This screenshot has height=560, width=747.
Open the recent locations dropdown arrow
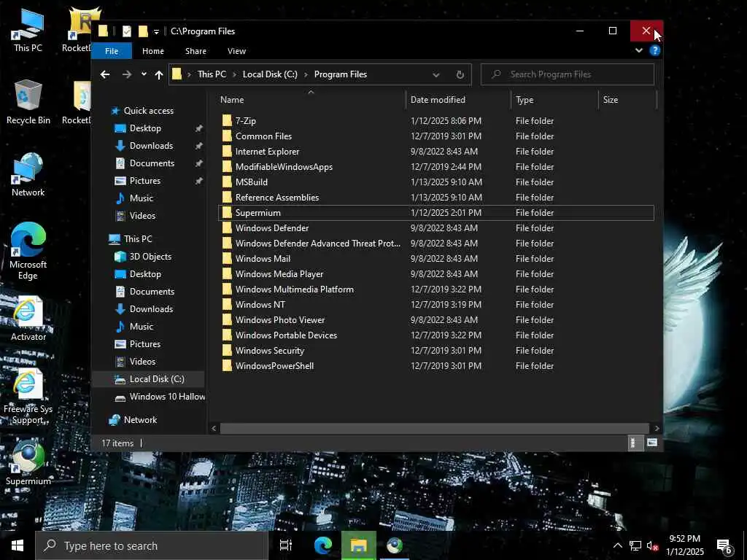click(144, 74)
